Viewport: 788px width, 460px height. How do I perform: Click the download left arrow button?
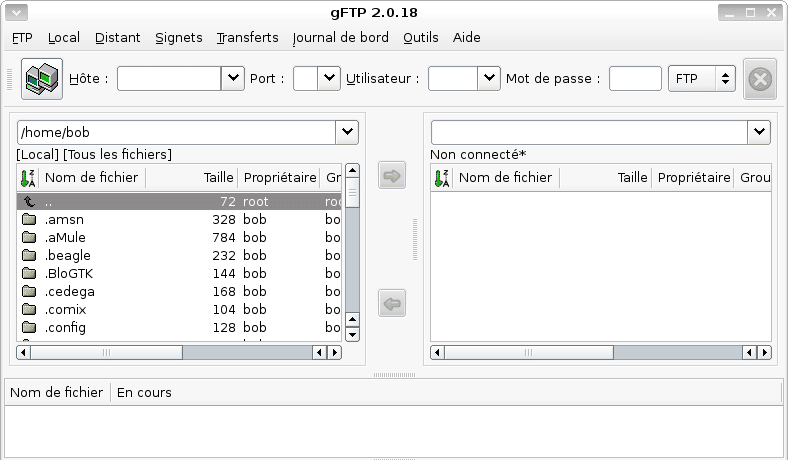tap(393, 303)
